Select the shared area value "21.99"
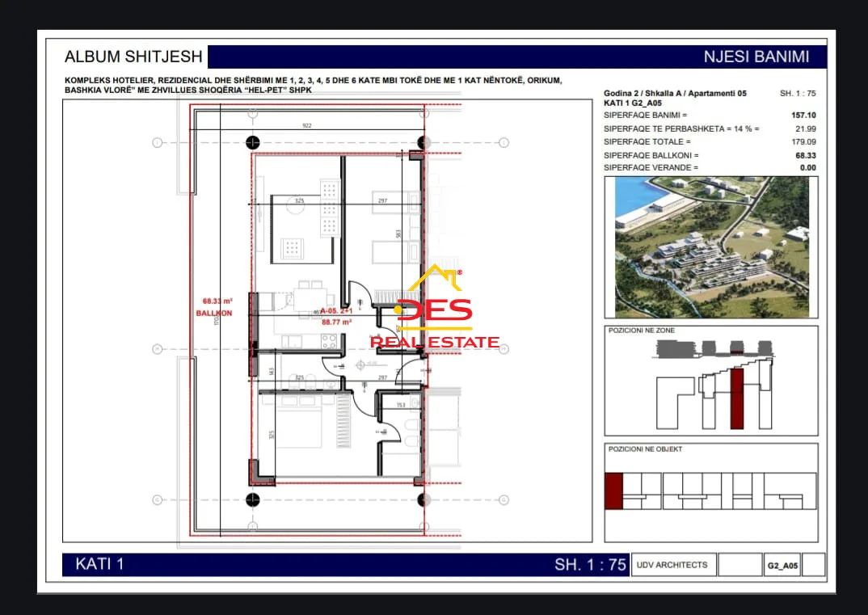 pyautogui.click(x=806, y=128)
